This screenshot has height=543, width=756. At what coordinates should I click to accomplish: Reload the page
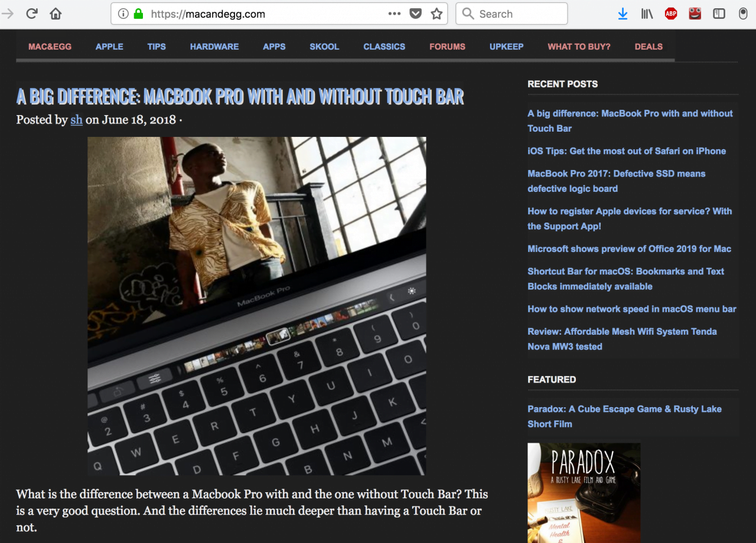(32, 14)
